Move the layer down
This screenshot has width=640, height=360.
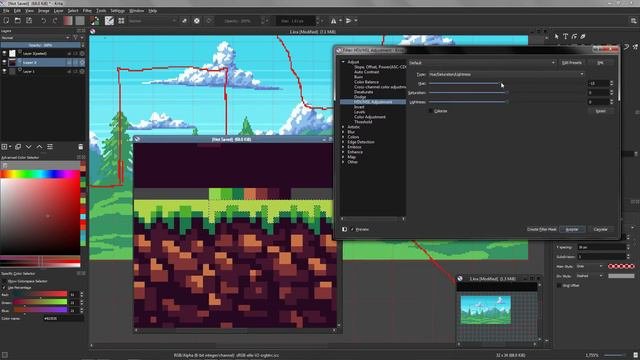coord(29,147)
